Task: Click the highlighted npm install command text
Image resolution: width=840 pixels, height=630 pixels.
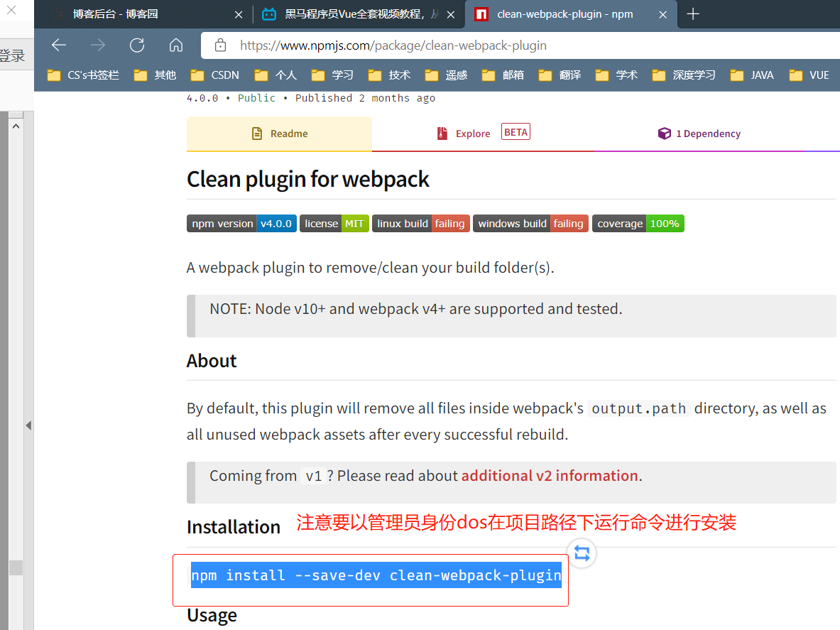Action: click(376, 575)
